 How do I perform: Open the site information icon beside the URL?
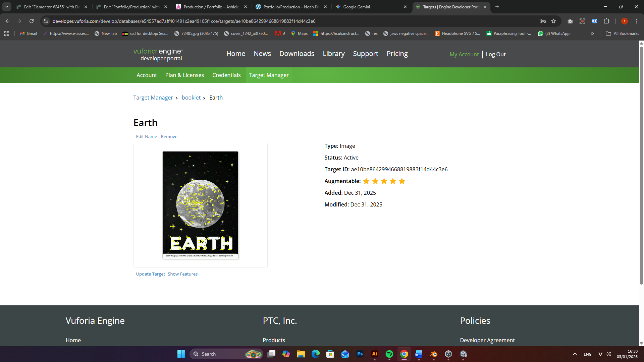pyautogui.click(x=46, y=21)
